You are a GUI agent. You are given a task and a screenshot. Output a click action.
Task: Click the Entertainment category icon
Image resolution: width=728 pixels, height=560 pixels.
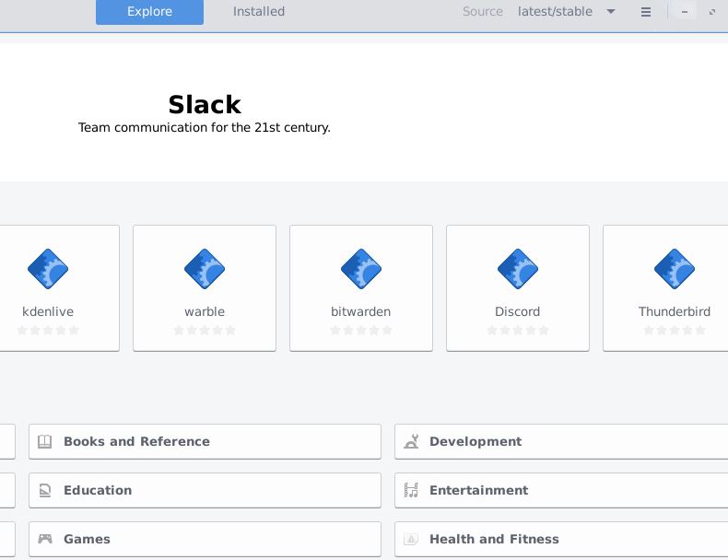click(x=411, y=491)
